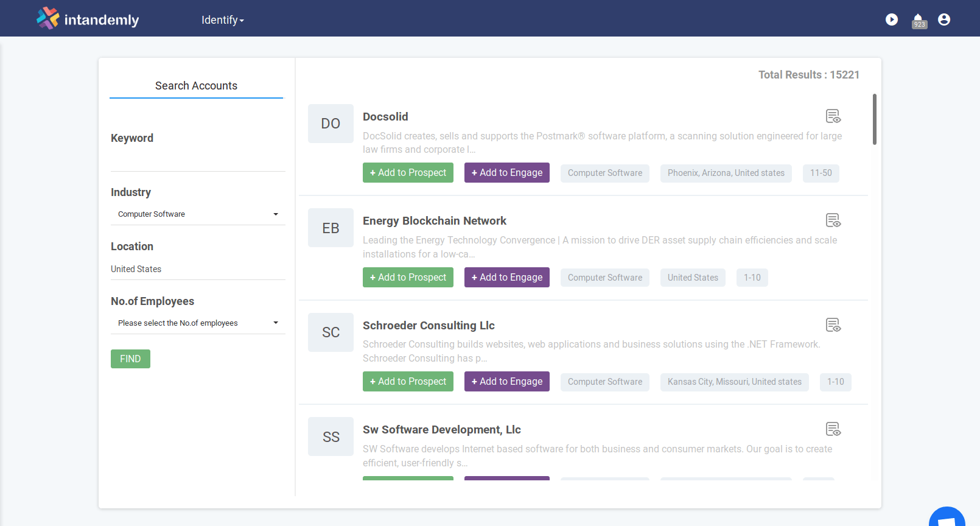Screen dimensions: 980x526
Task: Click the SS avatar thumbnail
Action: pos(331,437)
